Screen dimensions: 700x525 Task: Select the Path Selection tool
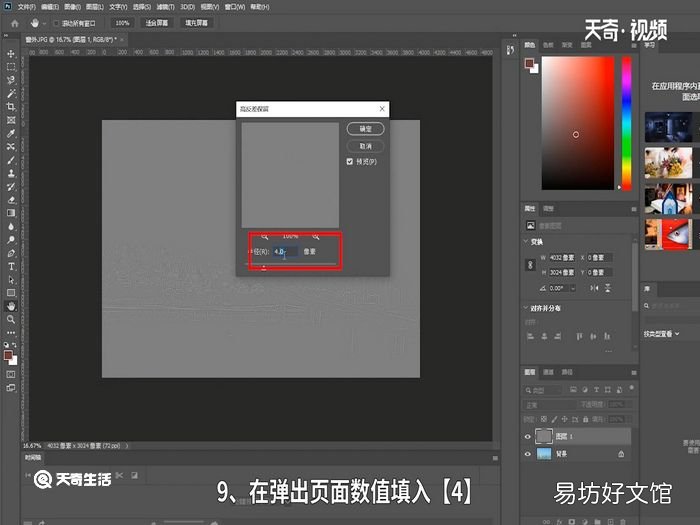tap(11, 280)
